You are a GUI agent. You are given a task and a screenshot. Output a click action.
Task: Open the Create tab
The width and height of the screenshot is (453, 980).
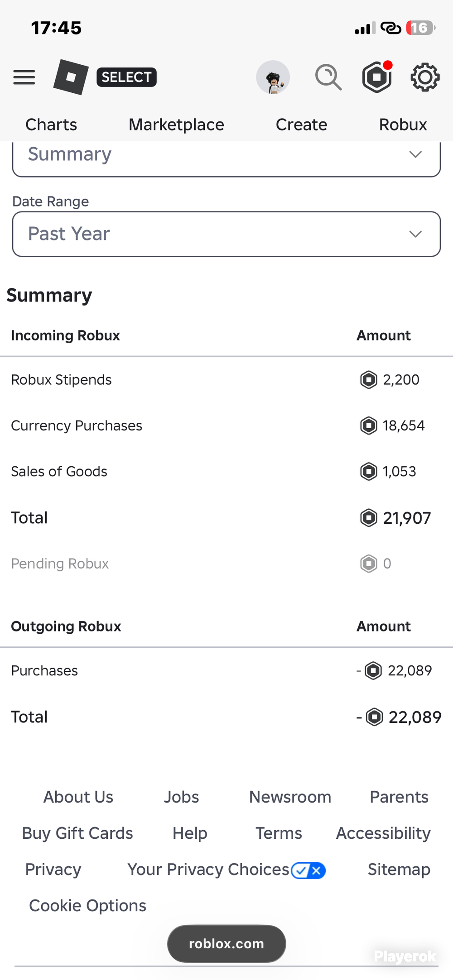[301, 124]
